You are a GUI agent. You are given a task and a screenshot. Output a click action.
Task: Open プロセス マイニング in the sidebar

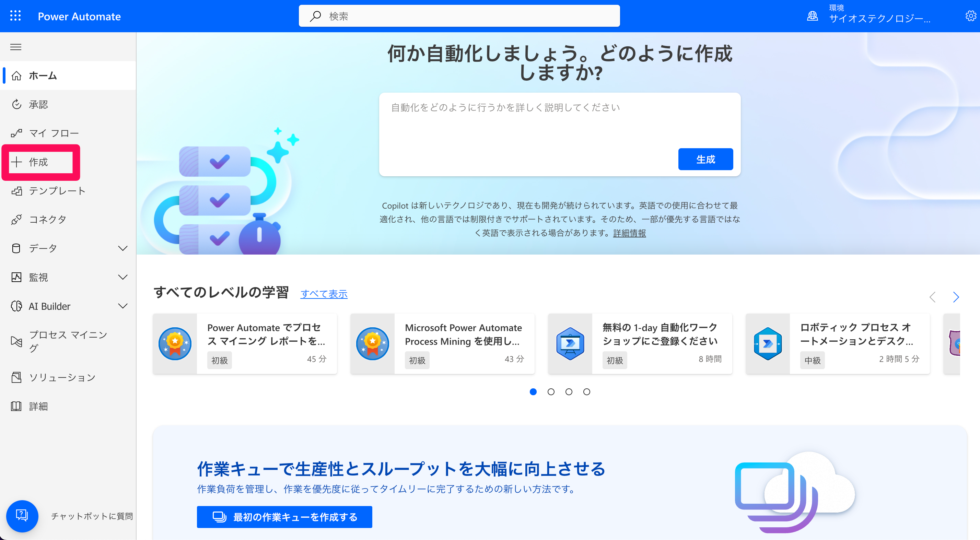pyautogui.click(x=68, y=341)
